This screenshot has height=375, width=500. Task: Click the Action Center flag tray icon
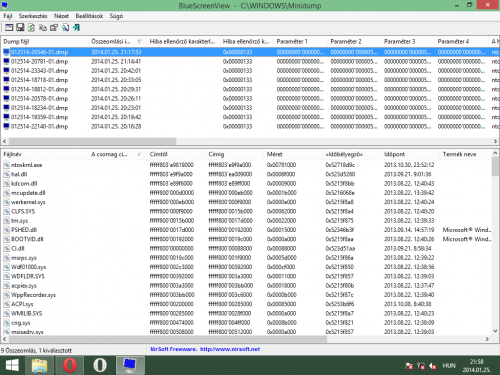coord(409,366)
